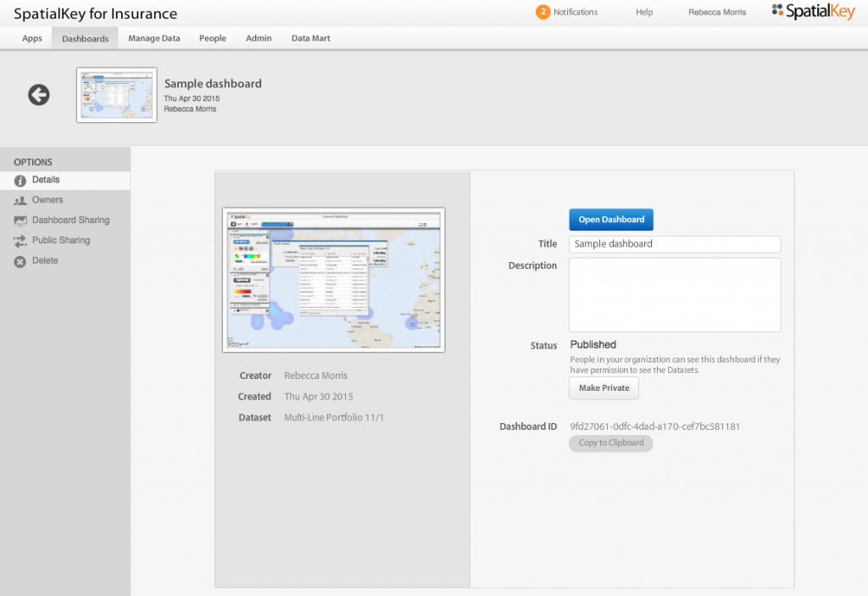This screenshot has height=596, width=868.
Task: Click the orange notifications count badge
Action: click(x=542, y=12)
